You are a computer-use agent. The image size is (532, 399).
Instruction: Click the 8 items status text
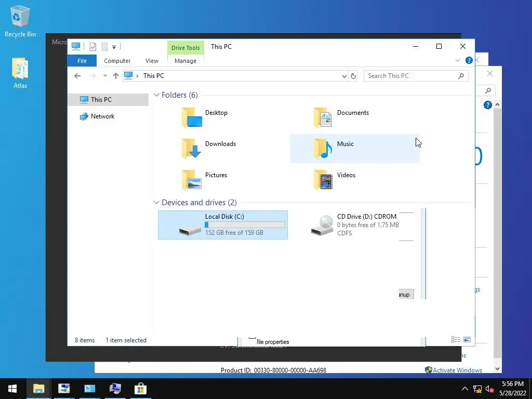(85, 340)
